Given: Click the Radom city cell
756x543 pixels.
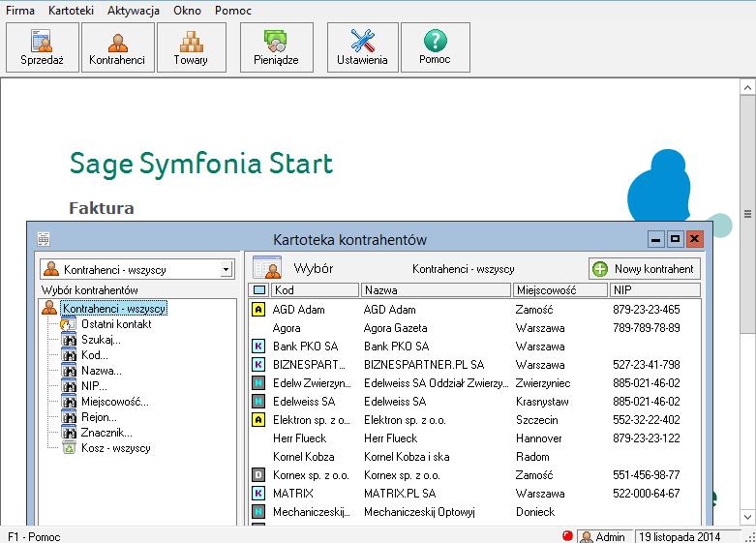Looking at the screenshot, I should (532, 457).
